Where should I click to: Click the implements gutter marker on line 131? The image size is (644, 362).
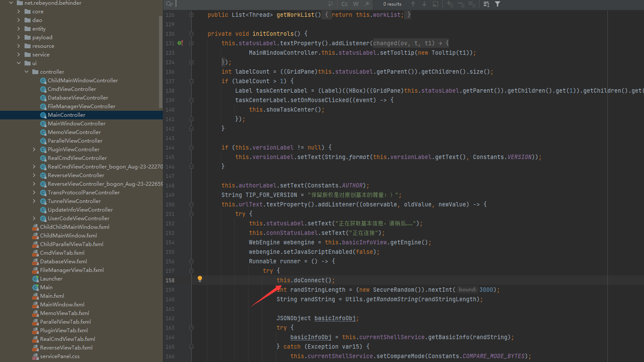[x=180, y=43]
